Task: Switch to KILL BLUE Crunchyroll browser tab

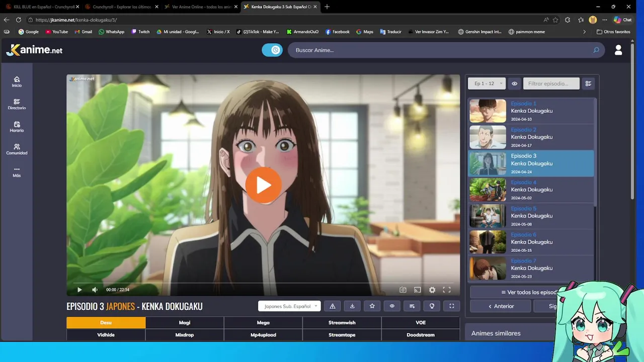Action: click(42, 7)
